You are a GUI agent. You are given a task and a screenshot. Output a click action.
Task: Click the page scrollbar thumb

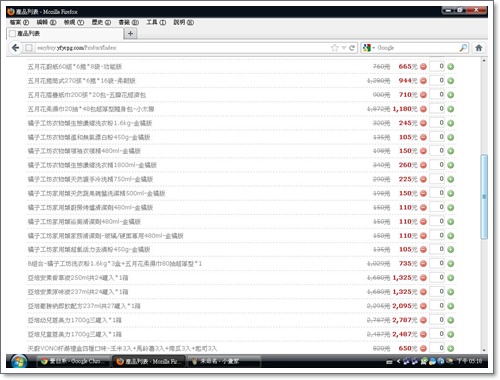coord(484,197)
